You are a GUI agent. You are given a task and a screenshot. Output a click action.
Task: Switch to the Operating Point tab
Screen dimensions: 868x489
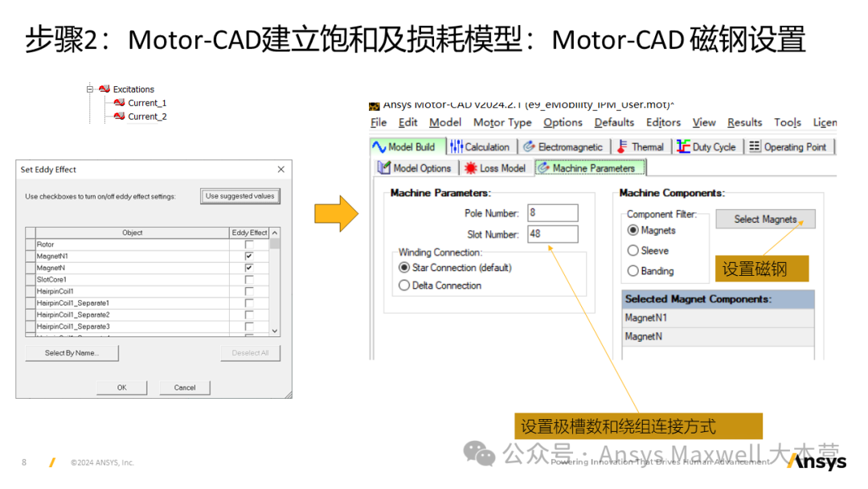(788, 146)
